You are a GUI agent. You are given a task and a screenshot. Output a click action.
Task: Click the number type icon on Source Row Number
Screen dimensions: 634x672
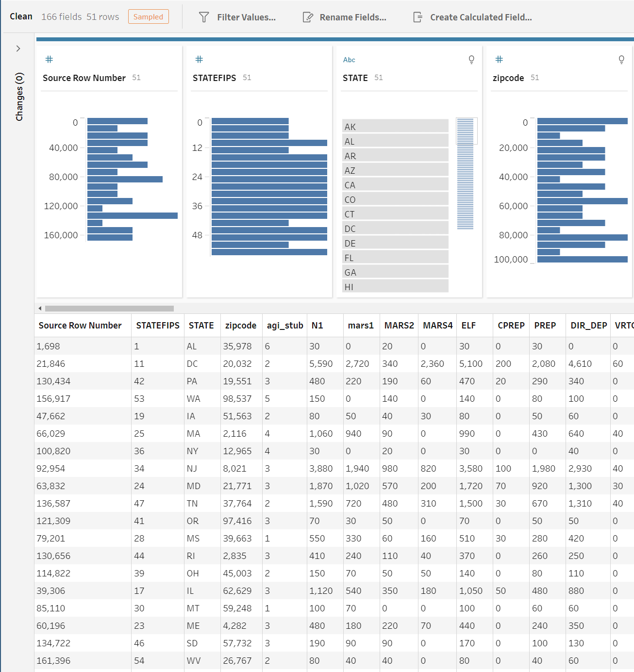click(x=49, y=59)
